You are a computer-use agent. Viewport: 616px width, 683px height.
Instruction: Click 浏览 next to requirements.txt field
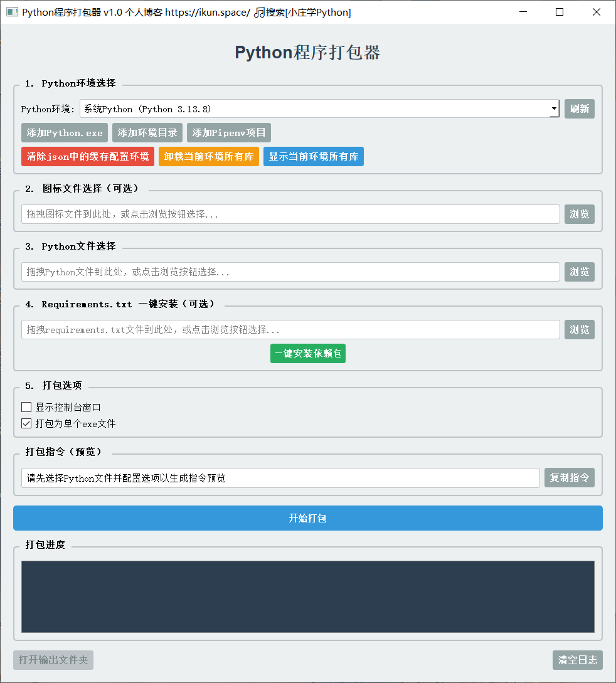click(579, 329)
